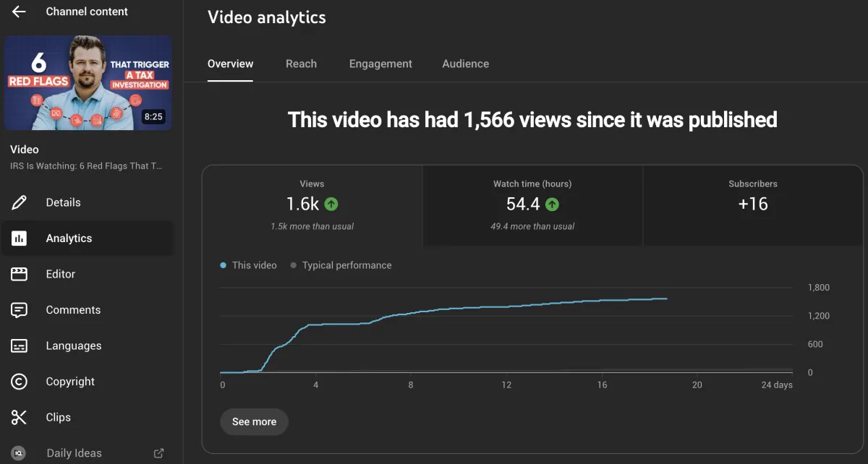868x464 pixels.
Task: Click the Copyright circle-C icon
Action: click(19, 382)
